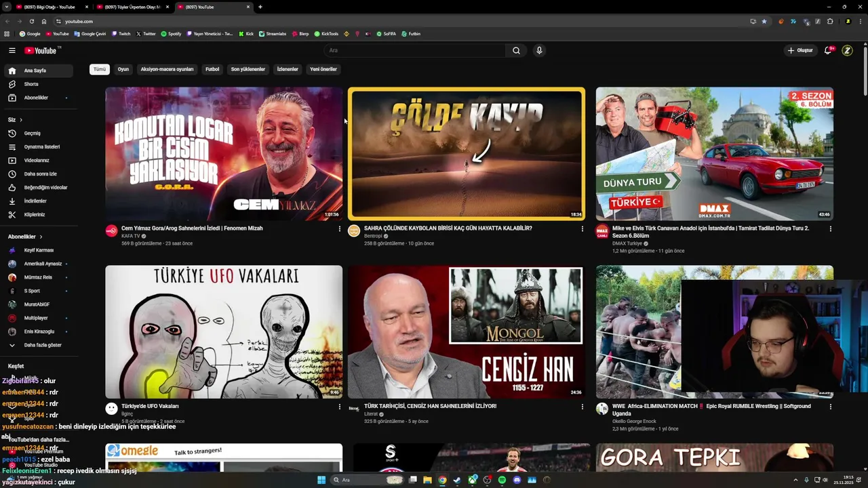Open options menu for Sahra Çölünde video
The height and width of the screenshot is (488, 868).
click(582, 229)
